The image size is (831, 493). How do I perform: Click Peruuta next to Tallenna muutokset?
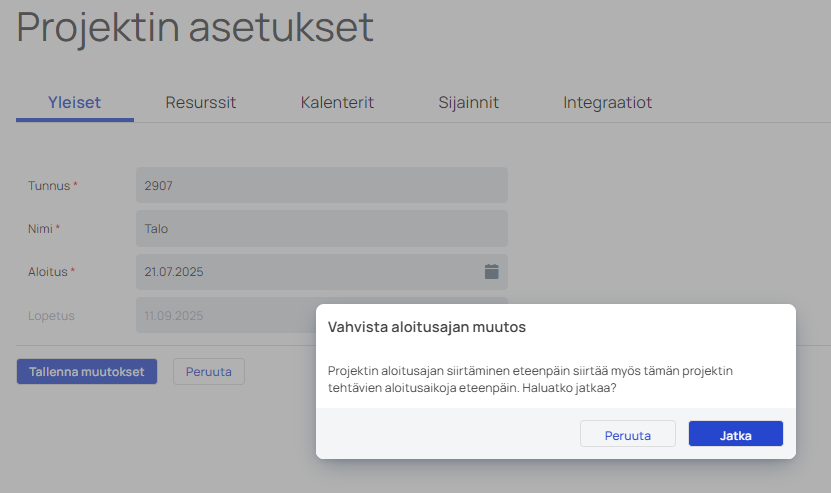(208, 371)
